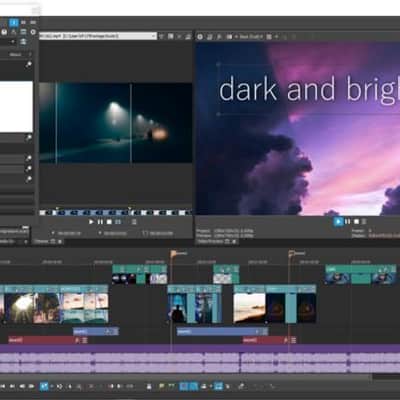The image size is (400, 400).
Task: Open the Trimmer transport options menu
Action: 134,222
